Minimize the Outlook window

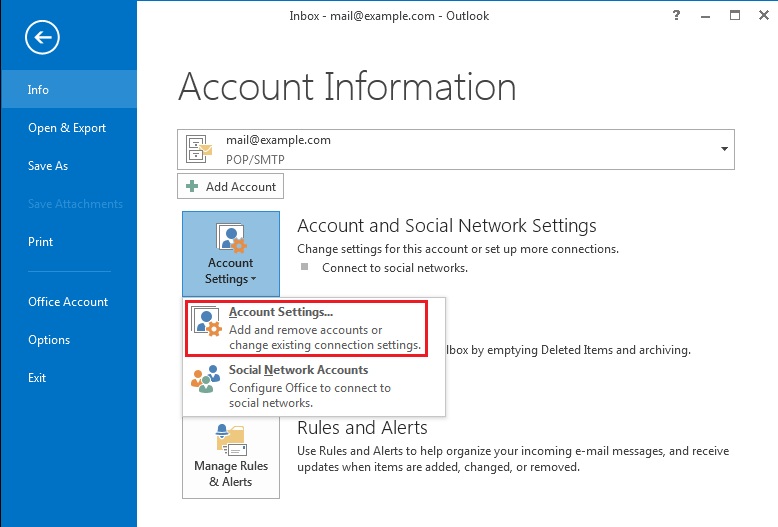click(705, 16)
